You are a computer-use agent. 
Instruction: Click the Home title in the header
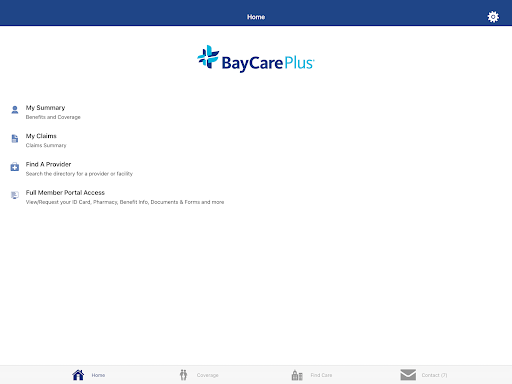tap(256, 17)
